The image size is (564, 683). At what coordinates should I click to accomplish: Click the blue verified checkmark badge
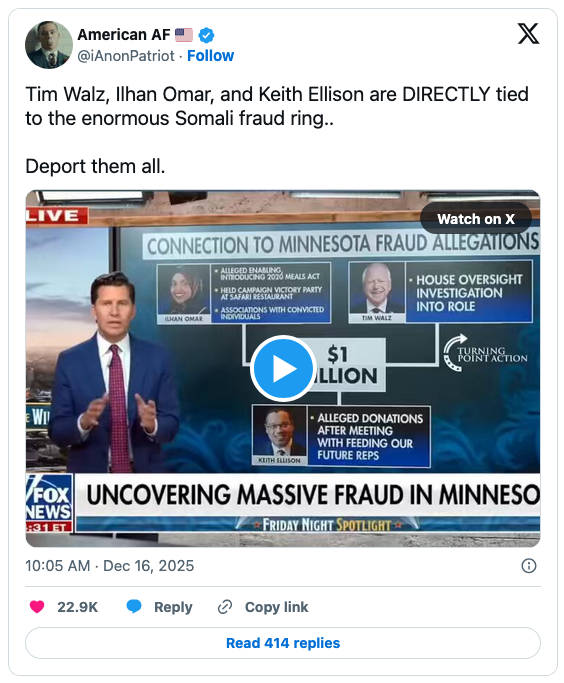(x=206, y=35)
